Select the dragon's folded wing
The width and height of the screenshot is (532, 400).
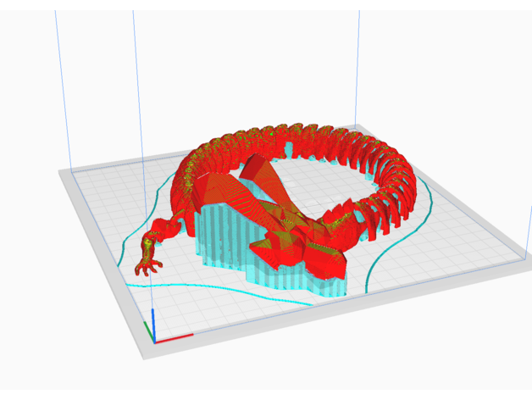click(x=254, y=182)
